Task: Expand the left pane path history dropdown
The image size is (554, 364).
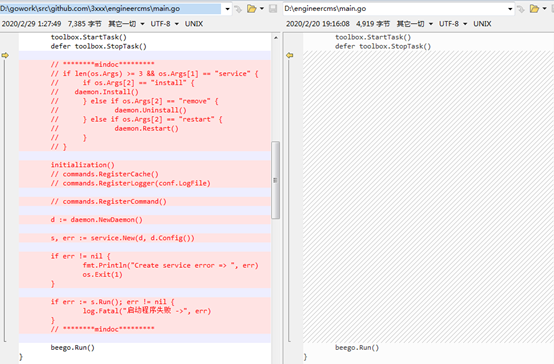Action: pos(227,9)
